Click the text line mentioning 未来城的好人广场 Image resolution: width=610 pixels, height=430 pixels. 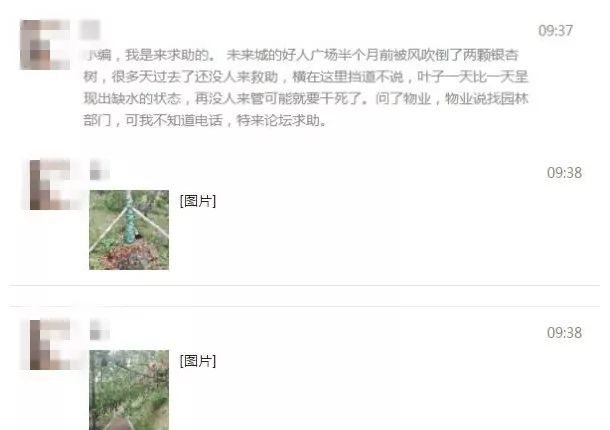(301, 55)
